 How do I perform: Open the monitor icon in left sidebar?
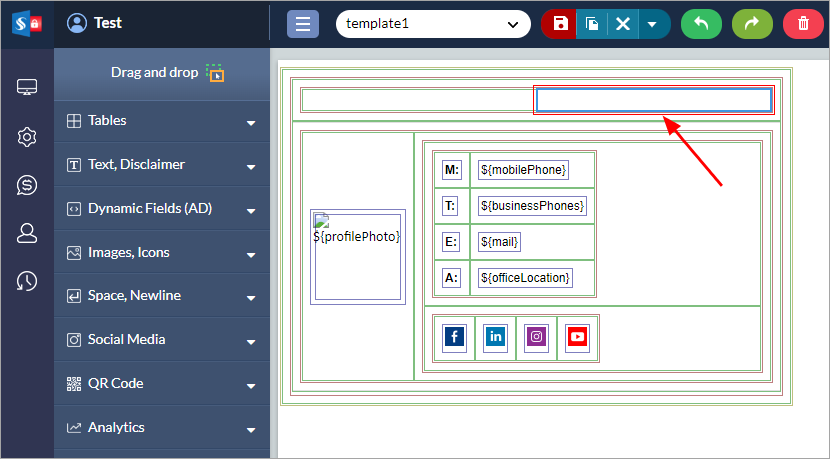coord(27,87)
